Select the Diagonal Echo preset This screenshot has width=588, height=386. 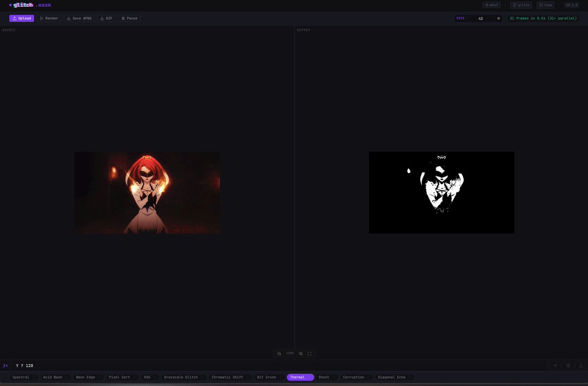click(x=394, y=377)
